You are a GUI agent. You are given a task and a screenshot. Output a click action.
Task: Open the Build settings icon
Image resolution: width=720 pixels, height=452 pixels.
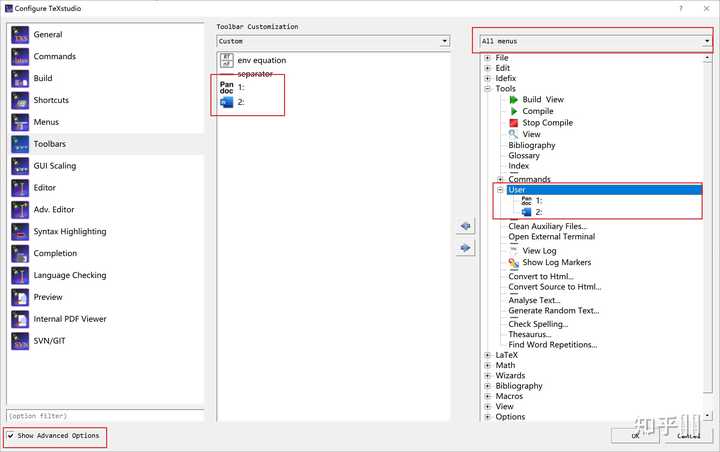20,79
